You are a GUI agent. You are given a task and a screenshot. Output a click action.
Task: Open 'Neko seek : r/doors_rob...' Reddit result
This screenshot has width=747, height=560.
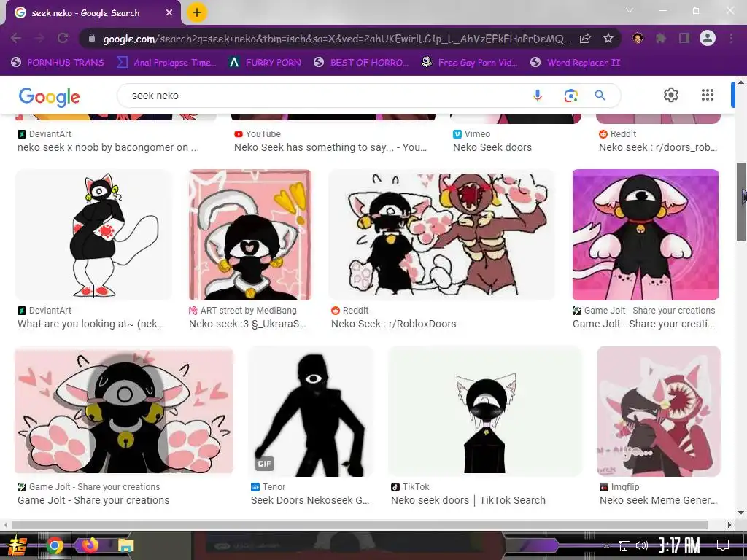[x=658, y=147]
